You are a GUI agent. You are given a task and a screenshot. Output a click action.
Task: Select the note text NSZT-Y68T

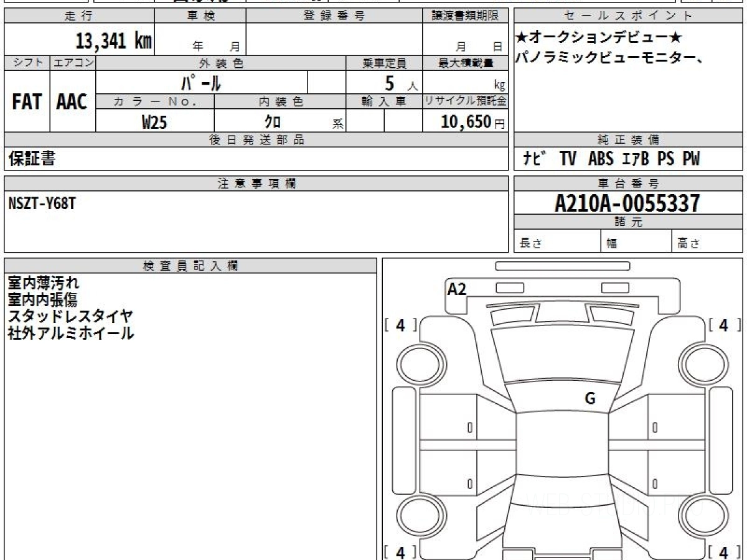pos(42,202)
